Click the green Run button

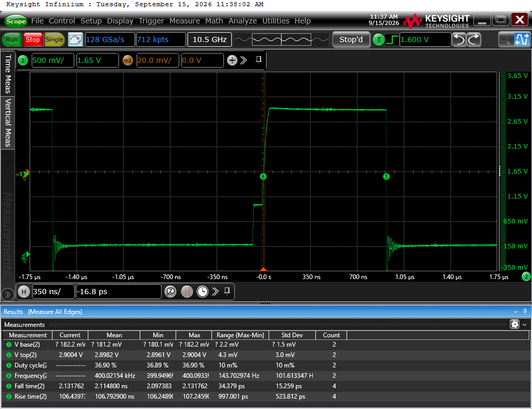coord(11,39)
